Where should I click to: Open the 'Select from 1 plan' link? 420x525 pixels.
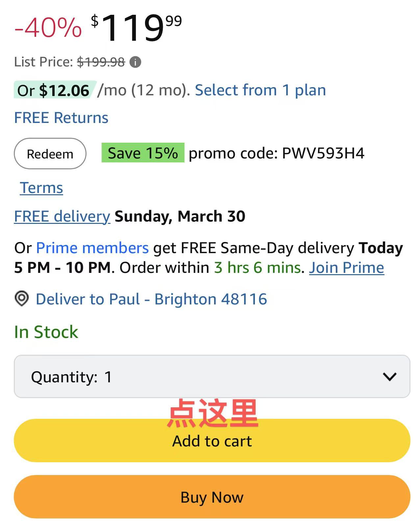click(x=260, y=90)
